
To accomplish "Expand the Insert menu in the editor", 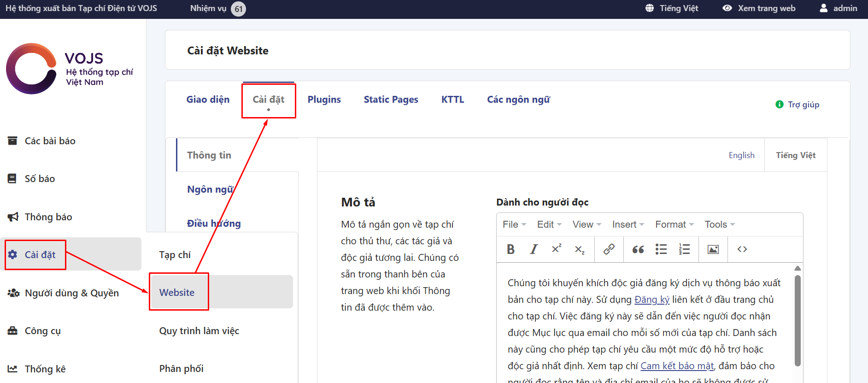I will click(x=628, y=224).
